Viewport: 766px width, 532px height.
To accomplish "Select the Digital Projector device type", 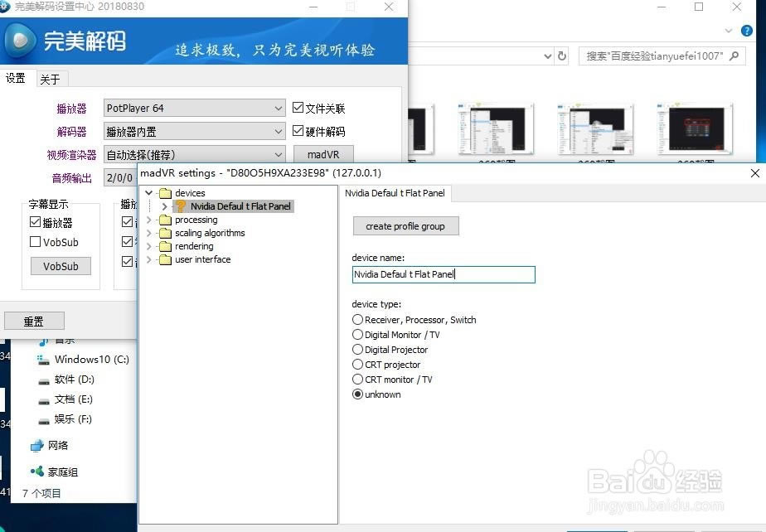I will pyautogui.click(x=358, y=350).
